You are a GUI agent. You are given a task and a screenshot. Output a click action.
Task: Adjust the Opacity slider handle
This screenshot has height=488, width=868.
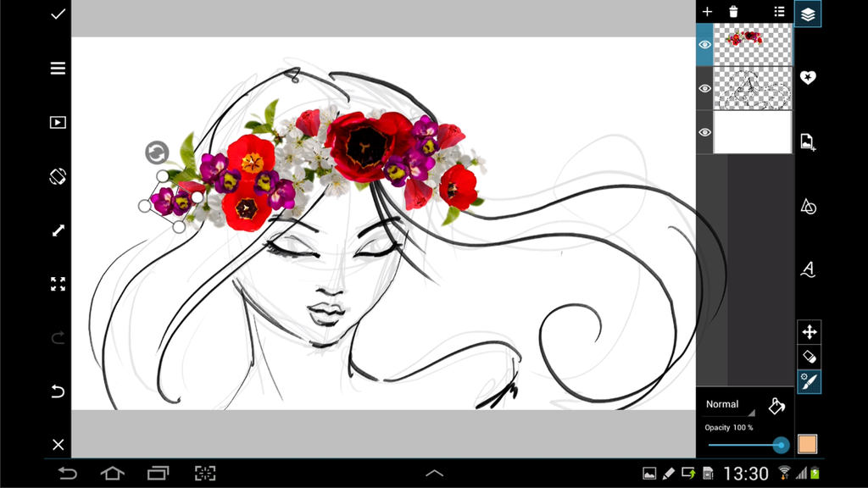[781, 445]
